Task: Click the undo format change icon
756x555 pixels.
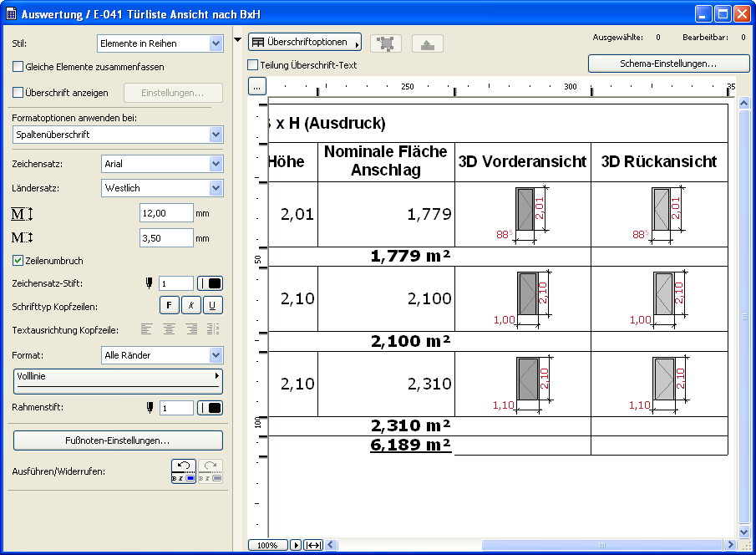Action: tap(185, 471)
